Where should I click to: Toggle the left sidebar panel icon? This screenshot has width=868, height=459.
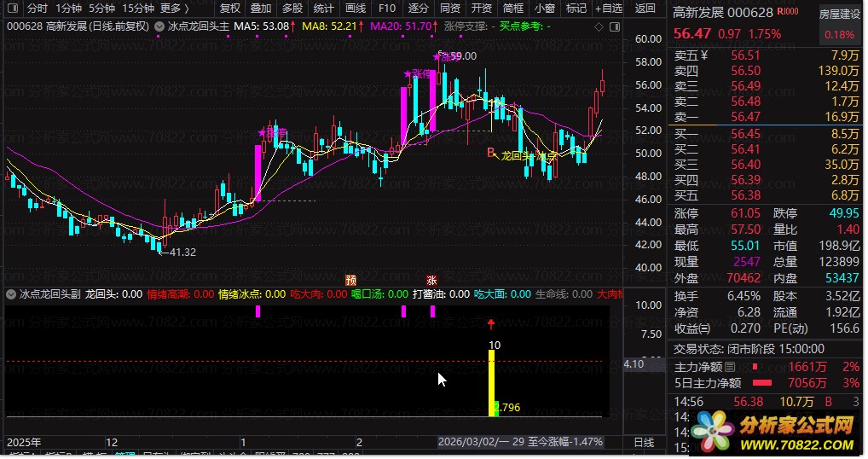tap(13, 9)
